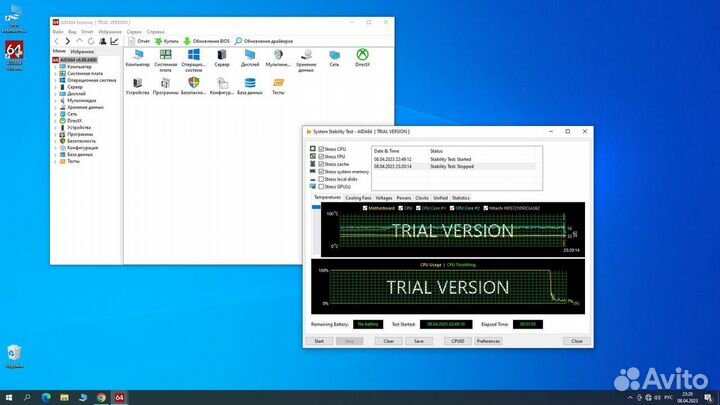Toggle the Stress CPU checkbox
720x405 pixels.
coord(321,149)
